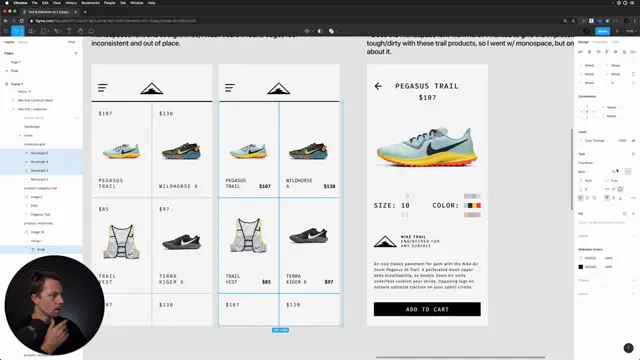Select the Rectangle 5 layer

pyautogui.click(x=41, y=153)
